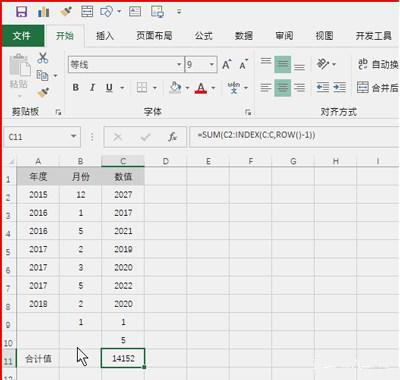Image resolution: width=400 pixels, height=380 pixels.
Task: Open the red font color picker arrow
Action: point(213,88)
